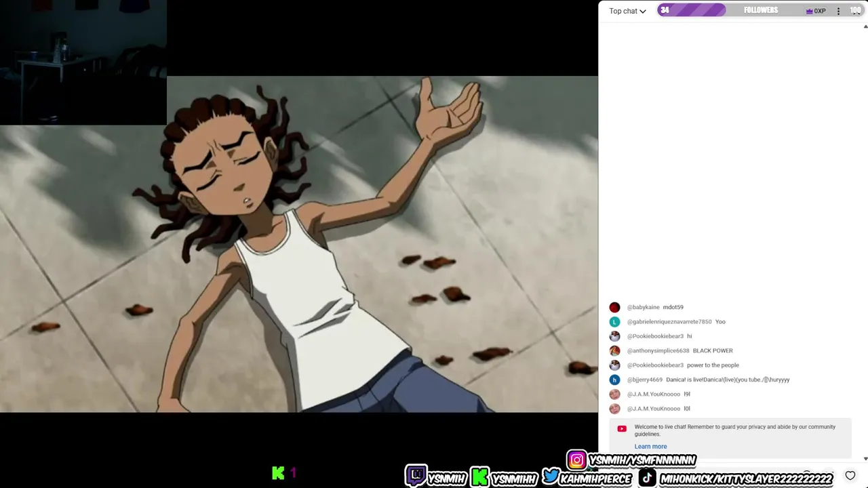The width and height of the screenshot is (868, 488).
Task: Click J.A.M.YouKnoooo's avatar beside 'l9l'
Action: pos(614,394)
